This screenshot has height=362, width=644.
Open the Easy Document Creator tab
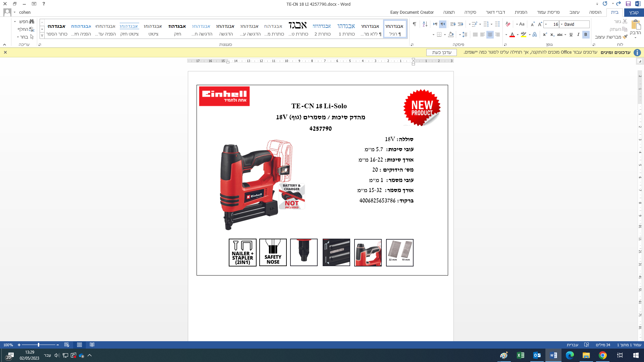pyautogui.click(x=412, y=12)
